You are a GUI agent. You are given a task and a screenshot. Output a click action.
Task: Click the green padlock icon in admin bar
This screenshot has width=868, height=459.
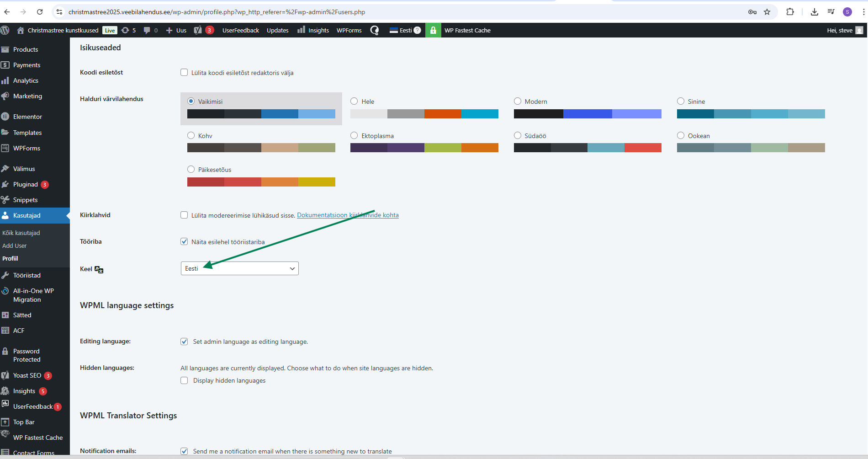point(433,30)
